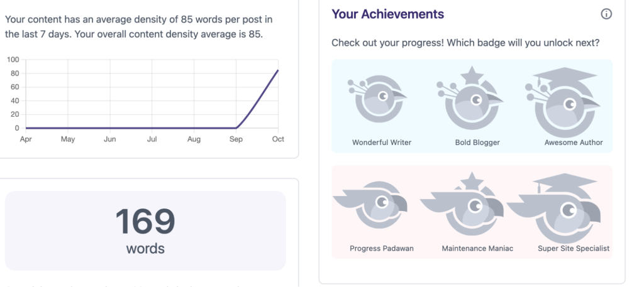Viewport: 644px width, 287px height.
Task: Click the Oct data point on the chart
Action: 278,70
